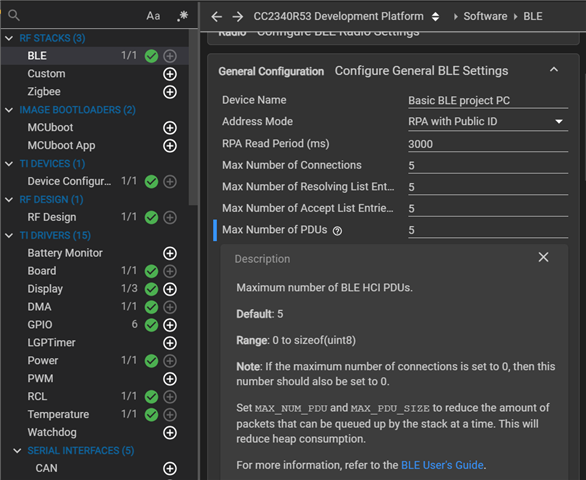
Task: Add a Custom RF stack
Action: (170, 74)
